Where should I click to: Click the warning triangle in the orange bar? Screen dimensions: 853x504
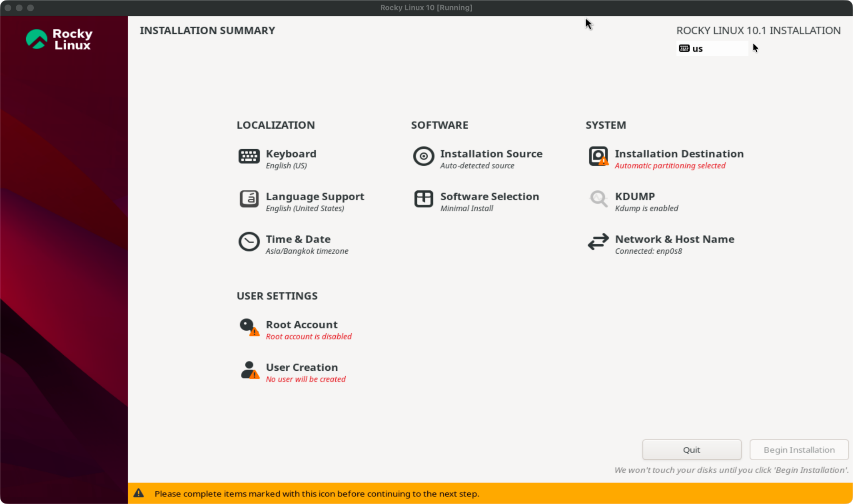click(x=139, y=494)
